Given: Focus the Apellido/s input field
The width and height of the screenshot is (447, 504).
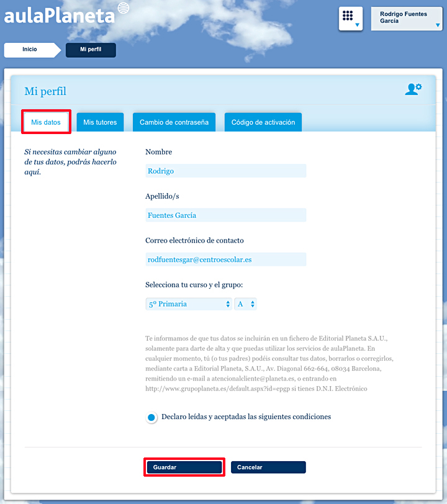Looking at the screenshot, I should pyautogui.click(x=225, y=215).
